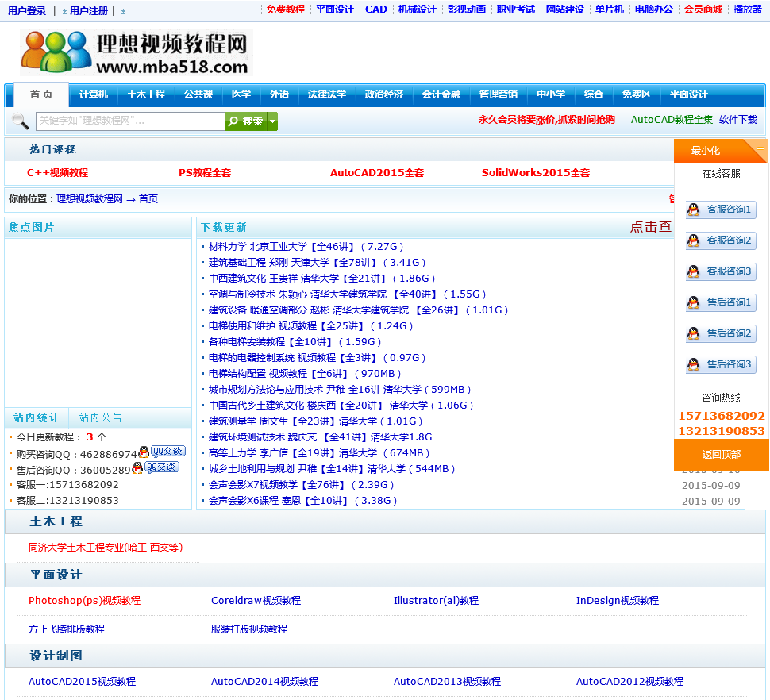
Task: Open the 软件下载 link
Action: (738, 120)
